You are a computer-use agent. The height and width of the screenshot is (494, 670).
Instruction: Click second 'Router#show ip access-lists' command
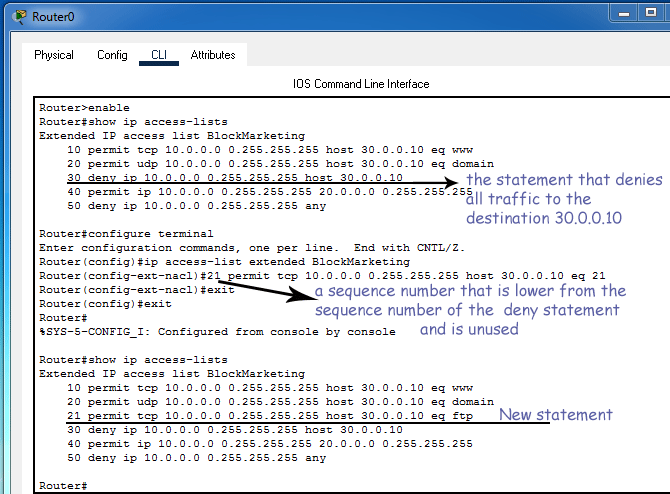click(133, 360)
